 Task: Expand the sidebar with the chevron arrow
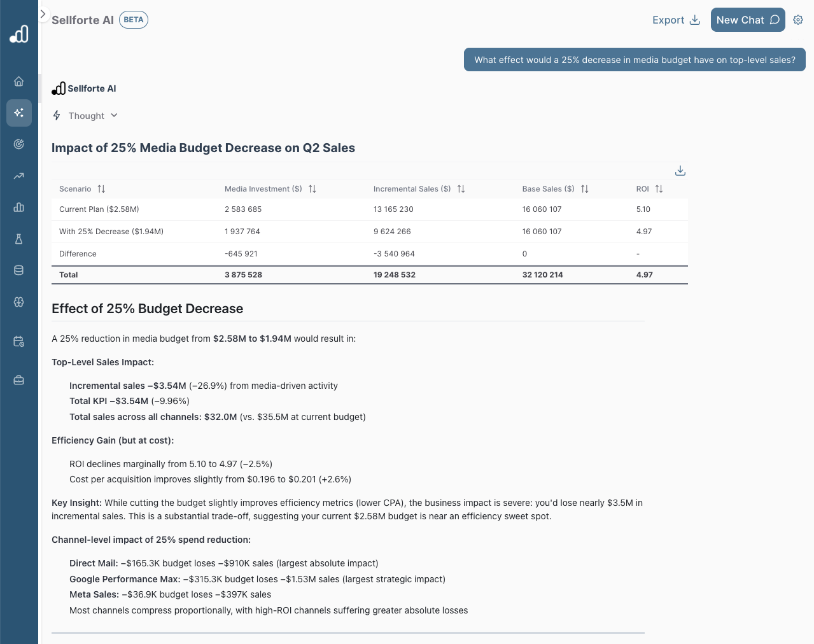[x=43, y=13]
